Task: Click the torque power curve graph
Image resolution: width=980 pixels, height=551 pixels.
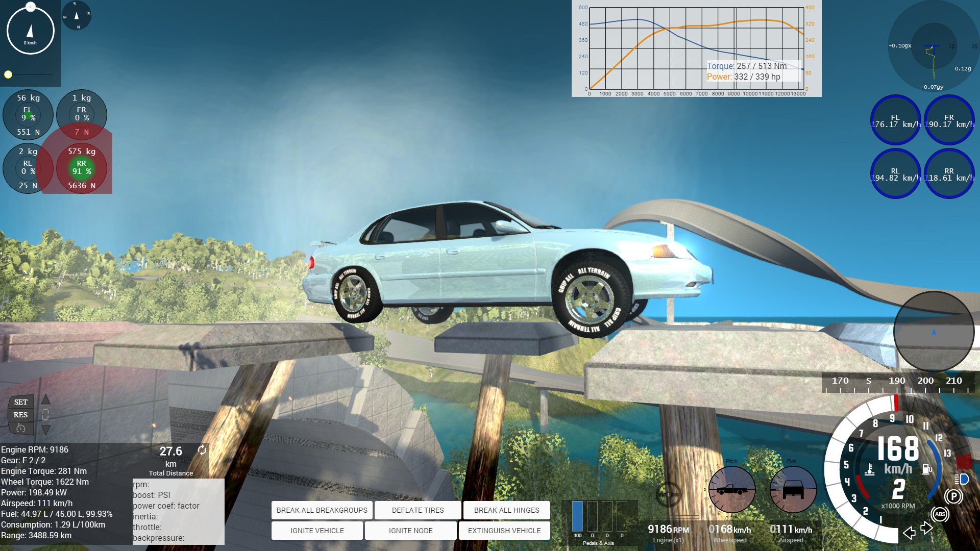Action: (696, 48)
